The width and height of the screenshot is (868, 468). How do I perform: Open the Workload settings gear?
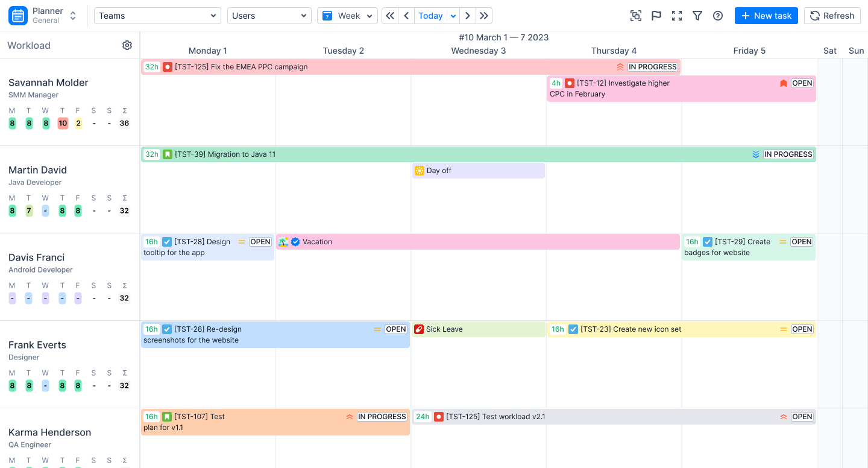(x=127, y=45)
